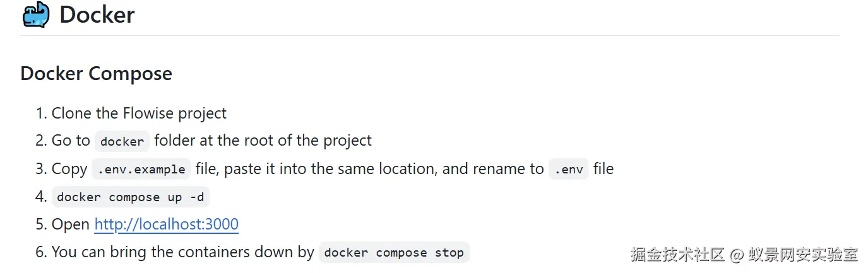
Task: Click the Docker Compose subheading
Action: coord(96,73)
